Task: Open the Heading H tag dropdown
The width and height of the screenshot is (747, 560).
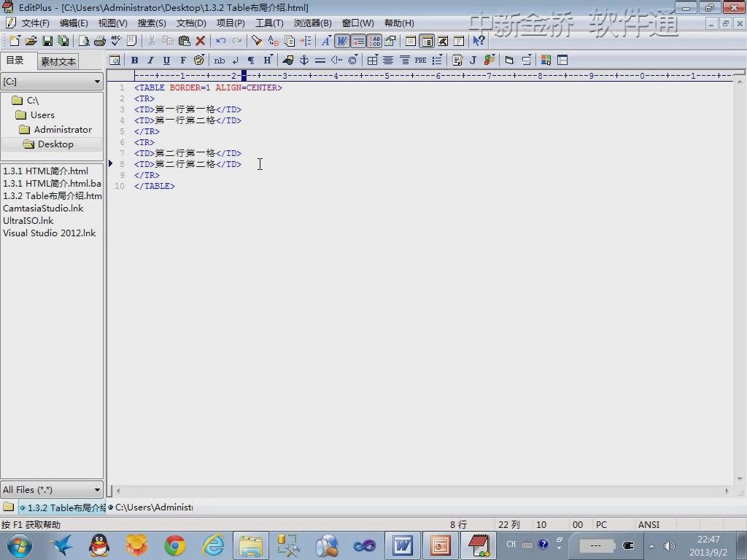Action: tap(268, 61)
